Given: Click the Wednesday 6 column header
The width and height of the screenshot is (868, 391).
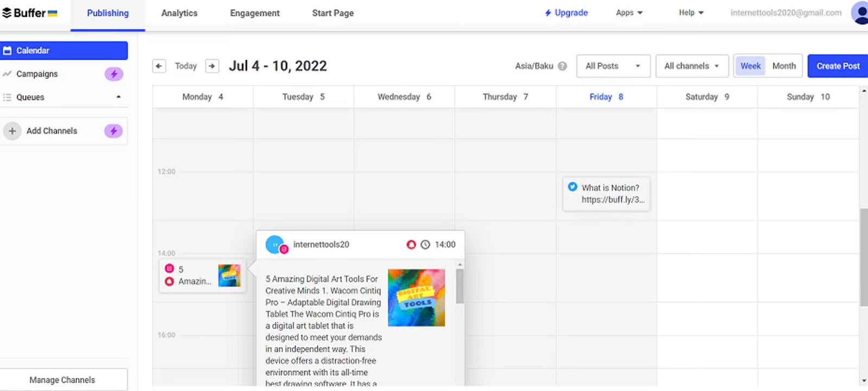Looking at the screenshot, I should coord(404,97).
